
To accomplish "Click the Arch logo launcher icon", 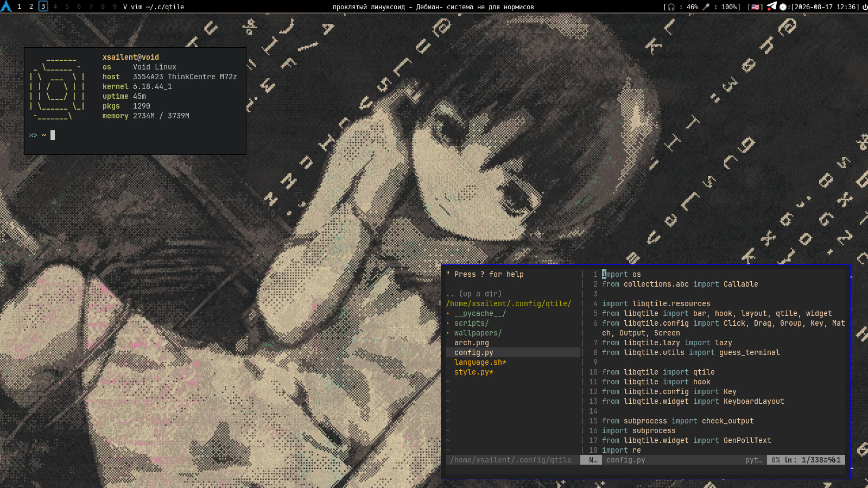I will tap(6, 7).
